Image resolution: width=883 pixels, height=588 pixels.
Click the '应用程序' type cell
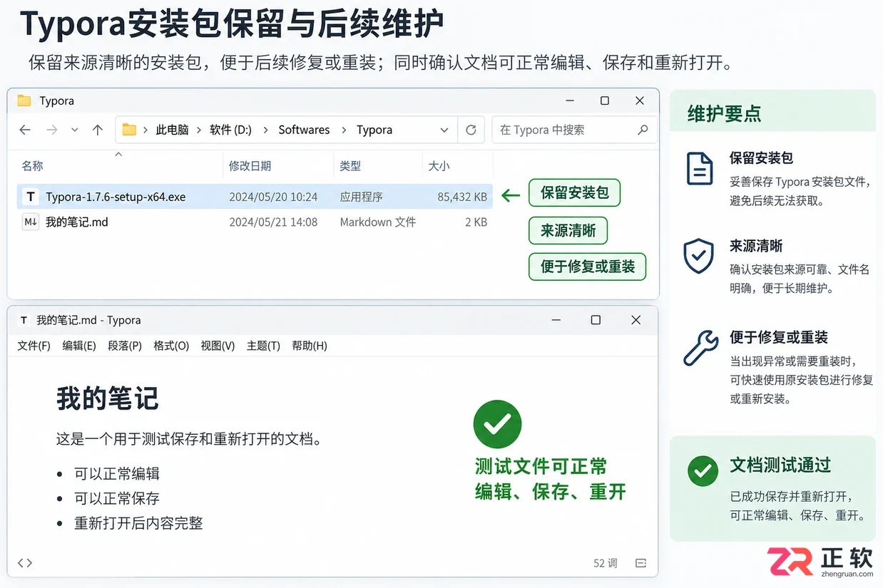[361, 197]
